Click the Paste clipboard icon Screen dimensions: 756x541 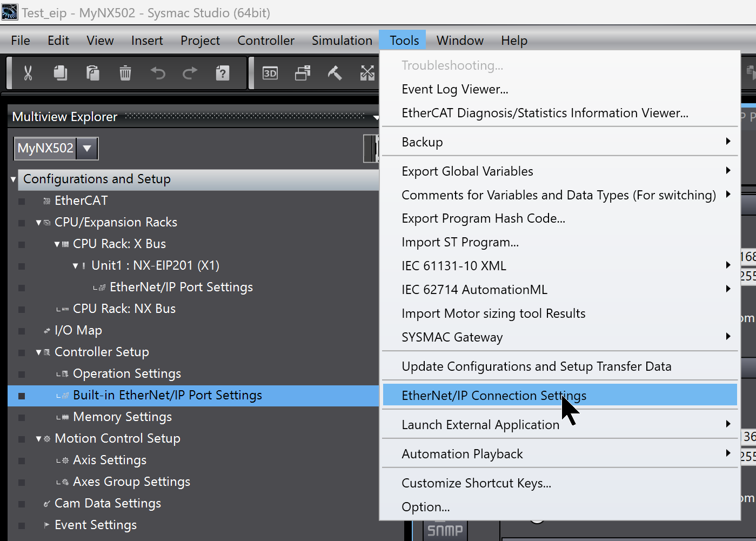click(93, 73)
